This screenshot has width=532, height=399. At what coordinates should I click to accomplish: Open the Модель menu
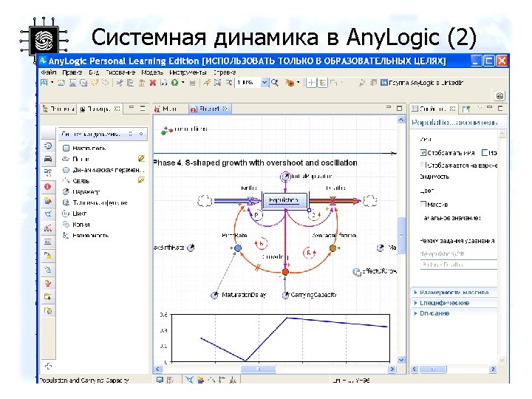coord(152,72)
